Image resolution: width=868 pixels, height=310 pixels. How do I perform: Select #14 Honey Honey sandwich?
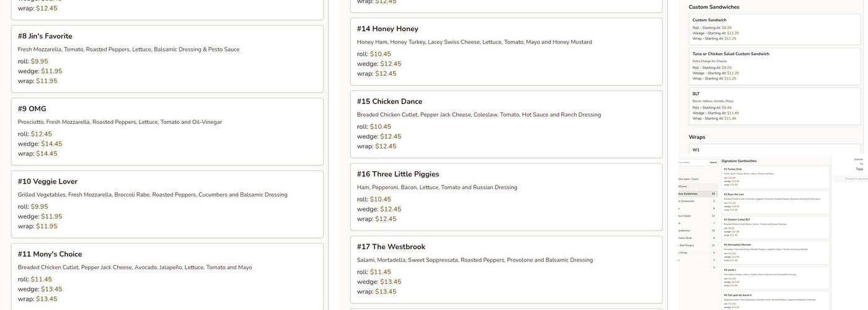click(x=387, y=29)
